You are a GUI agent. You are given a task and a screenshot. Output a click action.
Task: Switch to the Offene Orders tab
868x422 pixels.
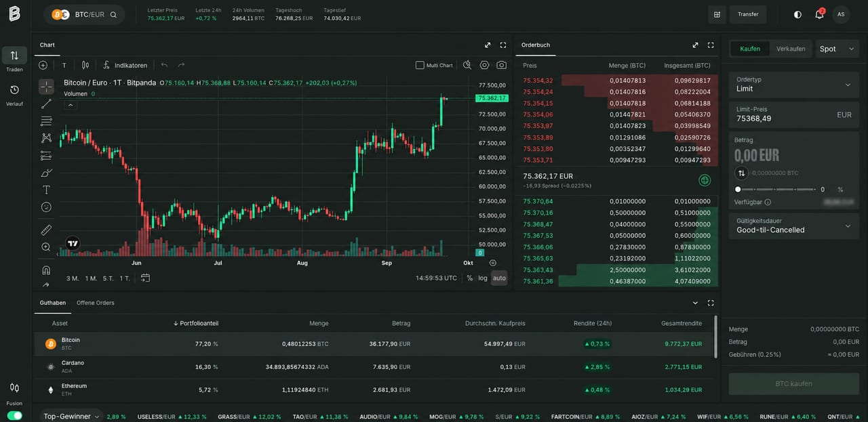pyautogui.click(x=95, y=303)
